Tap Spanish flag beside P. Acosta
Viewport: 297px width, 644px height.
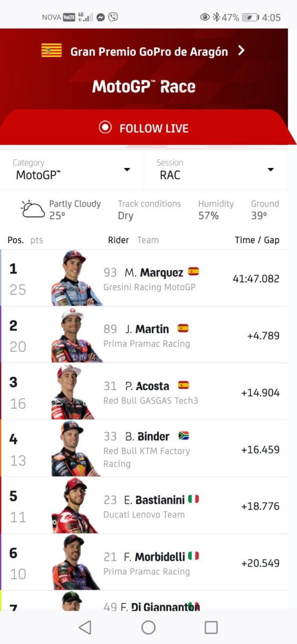[x=183, y=385]
